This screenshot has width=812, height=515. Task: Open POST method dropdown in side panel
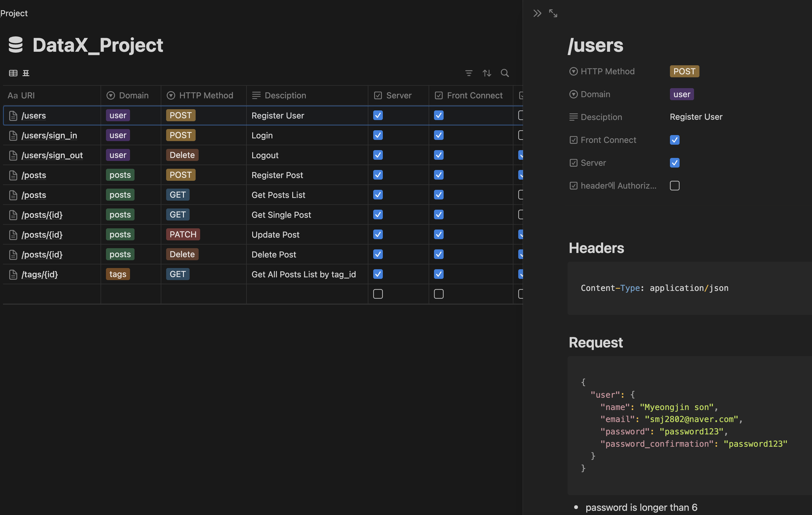tap(684, 72)
